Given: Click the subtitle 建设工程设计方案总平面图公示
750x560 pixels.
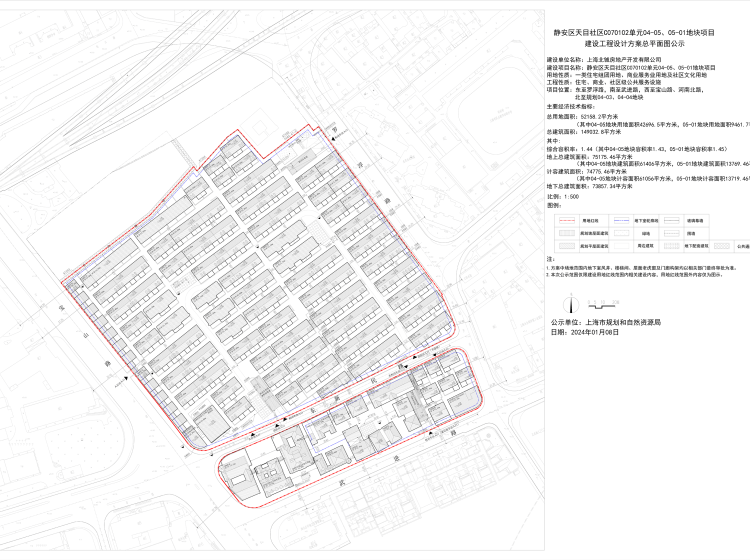Looking at the screenshot, I should click(635, 45).
